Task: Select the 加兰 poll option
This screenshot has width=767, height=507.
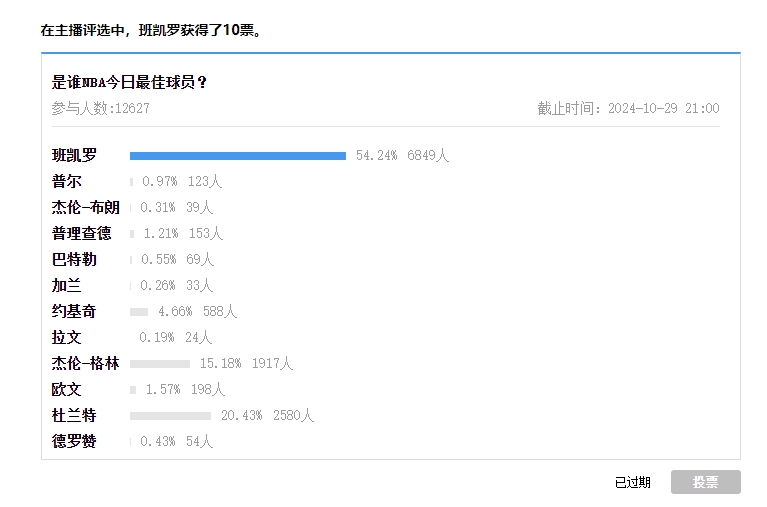Action: (67, 286)
